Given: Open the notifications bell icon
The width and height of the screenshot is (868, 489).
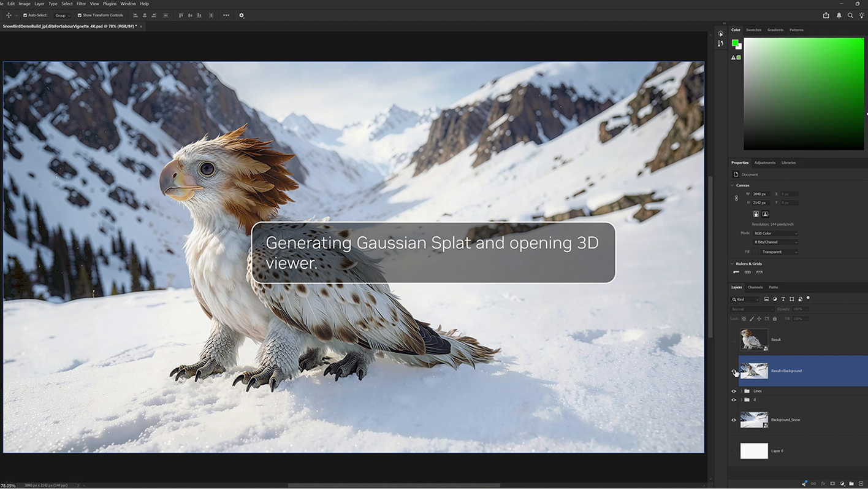Looking at the screenshot, I should 839,15.
